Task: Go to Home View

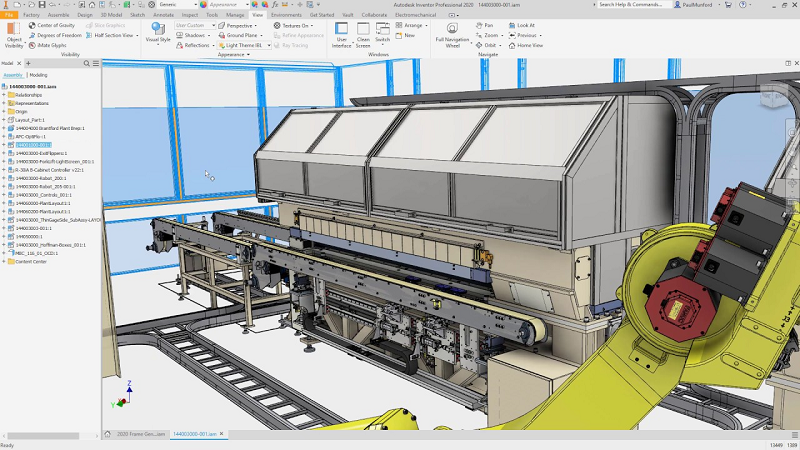Action: [529, 45]
